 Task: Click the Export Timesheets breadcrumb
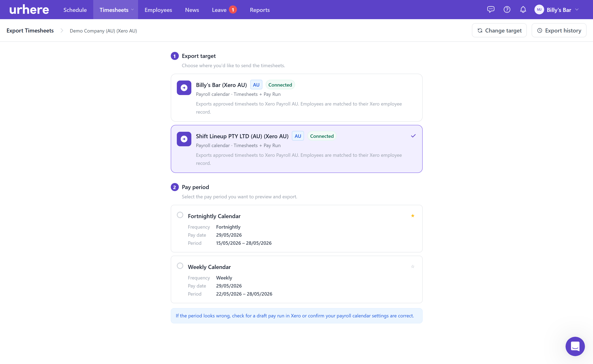pyautogui.click(x=30, y=31)
